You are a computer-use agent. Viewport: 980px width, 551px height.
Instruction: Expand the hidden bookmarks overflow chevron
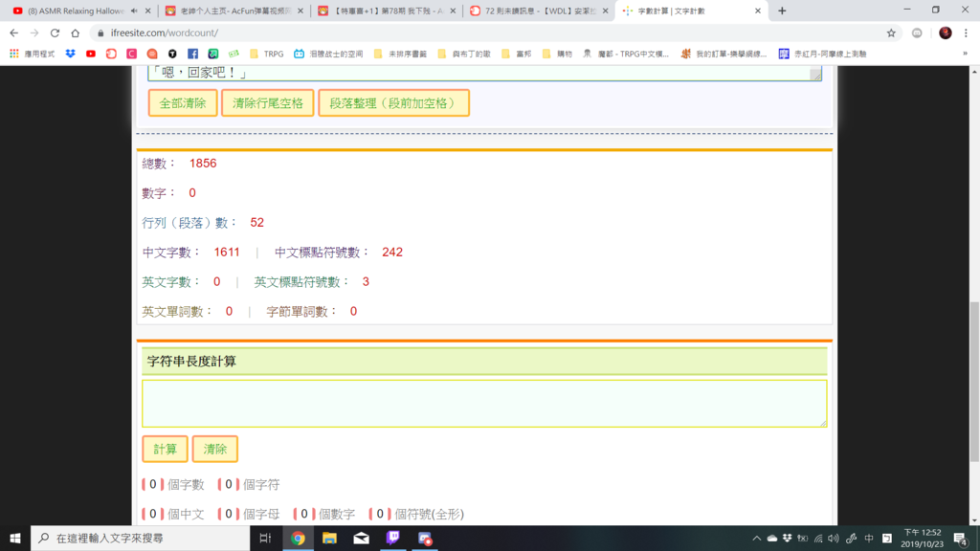965,54
